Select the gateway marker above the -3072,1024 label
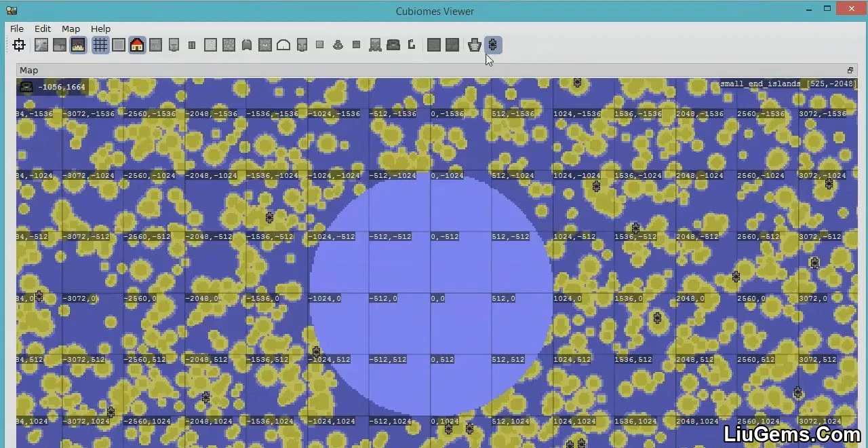Image resolution: width=868 pixels, height=448 pixels. 111,411
